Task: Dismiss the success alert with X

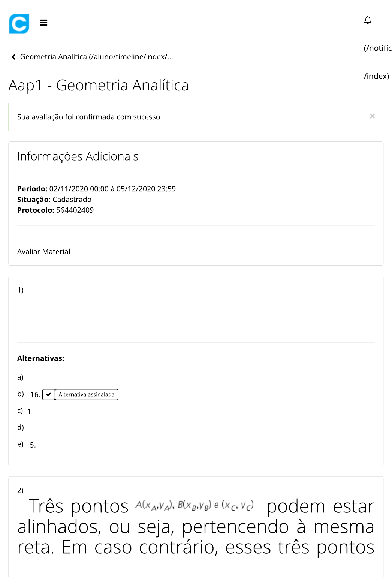Action: (x=372, y=116)
